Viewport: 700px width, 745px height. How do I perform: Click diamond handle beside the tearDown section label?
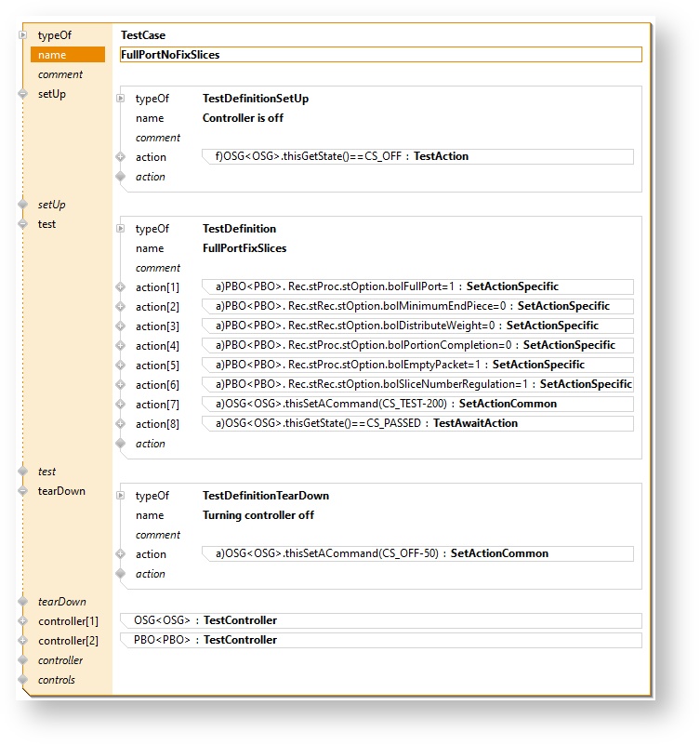click(23, 491)
